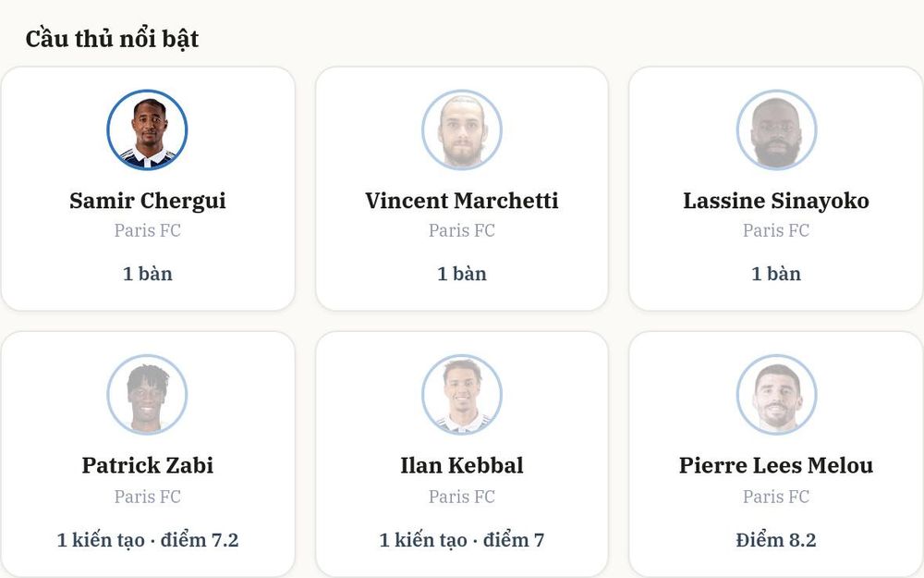Image resolution: width=924 pixels, height=578 pixels.
Task: Select Lassine Sinayoko's avatar photo
Action: (x=776, y=129)
